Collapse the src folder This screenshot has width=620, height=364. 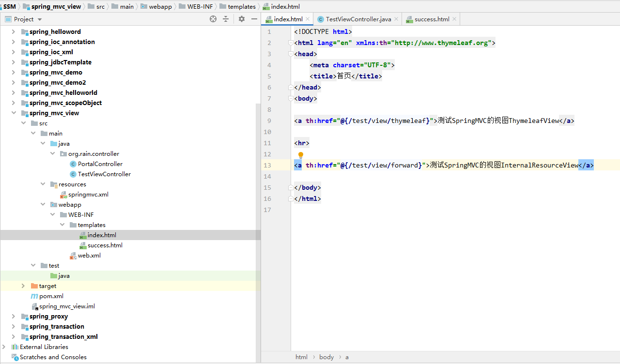click(x=23, y=123)
